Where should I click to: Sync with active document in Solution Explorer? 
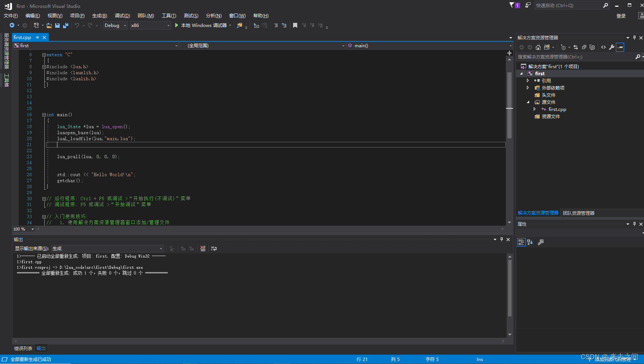click(x=576, y=47)
